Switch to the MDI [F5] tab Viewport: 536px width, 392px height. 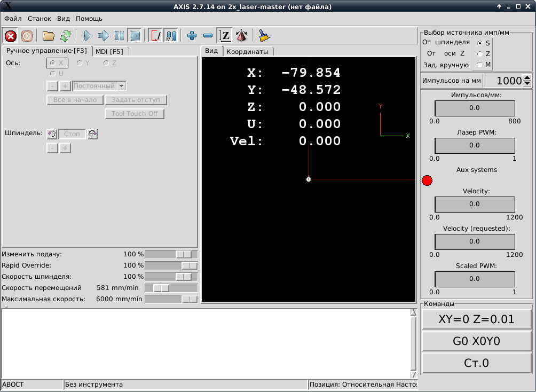click(x=109, y=51)
